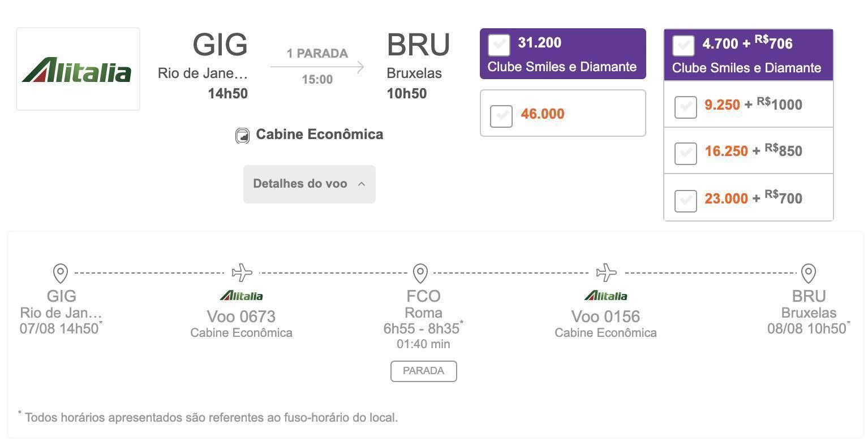Choose the 9.250 + R$1000 fare checkbox
868x442 pixels.
pos(685,107)
